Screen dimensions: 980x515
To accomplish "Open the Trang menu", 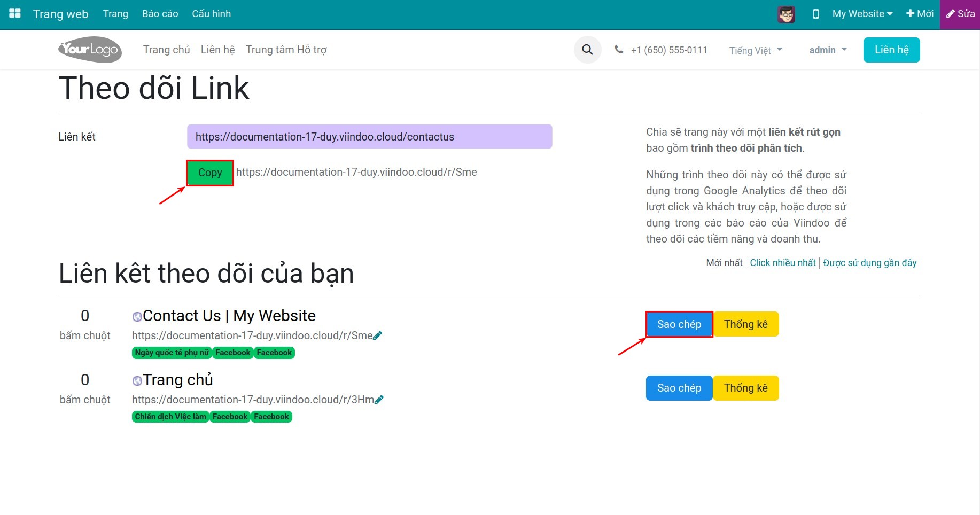I will [115, 14].
